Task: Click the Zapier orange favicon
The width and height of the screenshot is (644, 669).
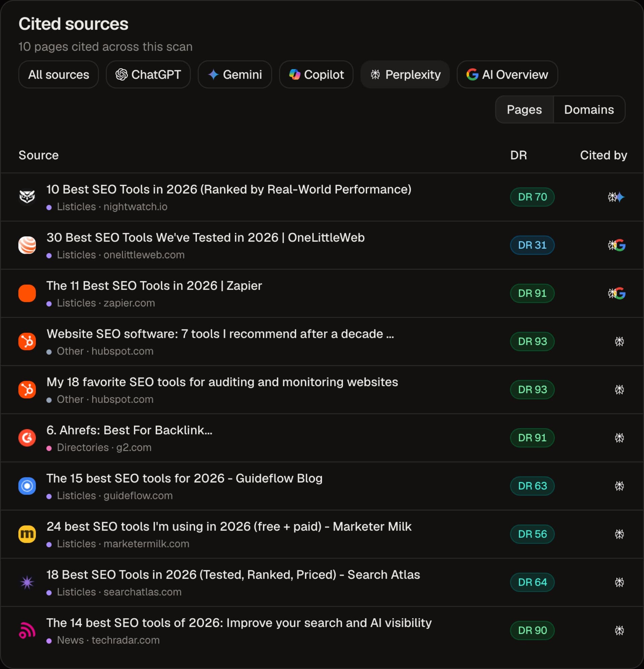Action: coord(27,293)
